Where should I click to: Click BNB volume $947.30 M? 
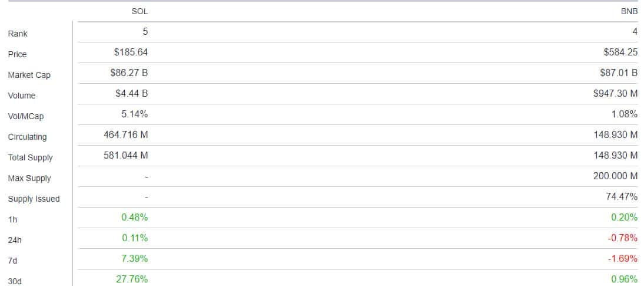pos(615,93)
